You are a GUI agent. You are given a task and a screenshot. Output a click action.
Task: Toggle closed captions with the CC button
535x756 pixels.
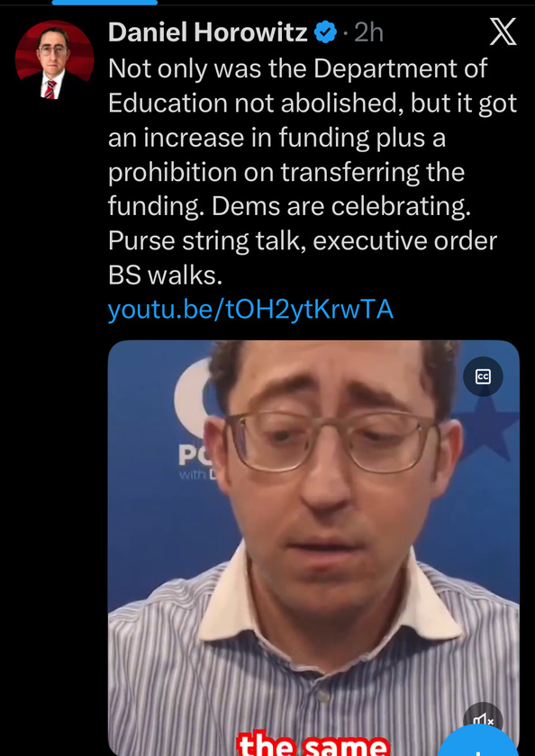point(483,377)
